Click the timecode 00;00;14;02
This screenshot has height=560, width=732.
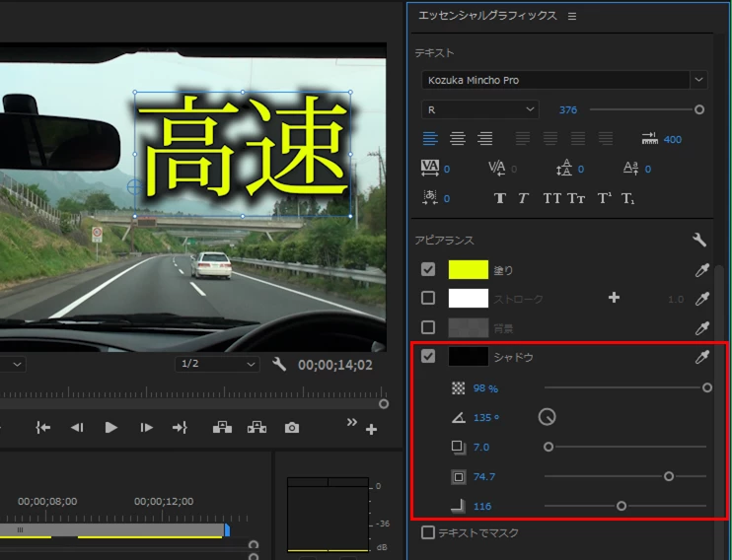[x=335, y=365]
